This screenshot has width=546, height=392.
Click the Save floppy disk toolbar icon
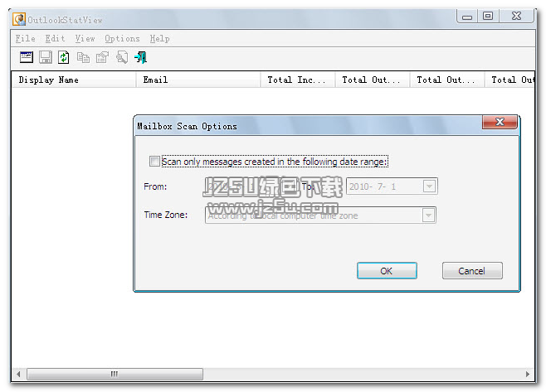click(x=46, y=57)
